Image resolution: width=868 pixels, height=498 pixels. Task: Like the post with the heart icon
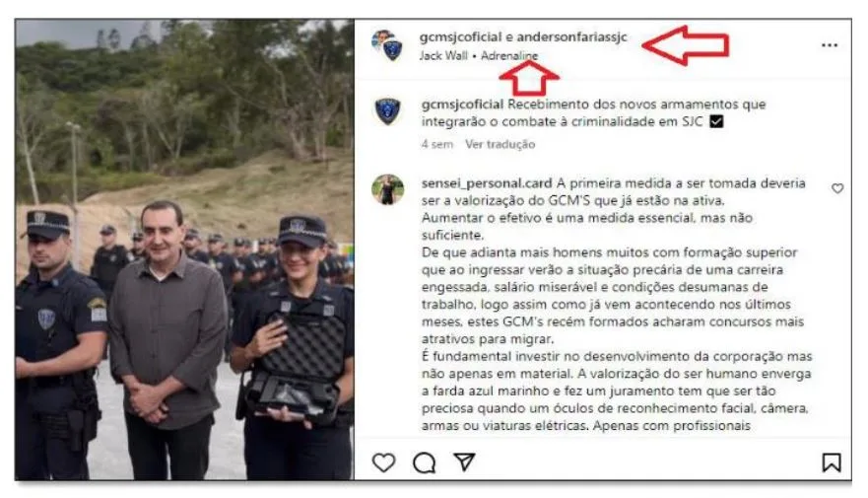[x=383, y=462]
